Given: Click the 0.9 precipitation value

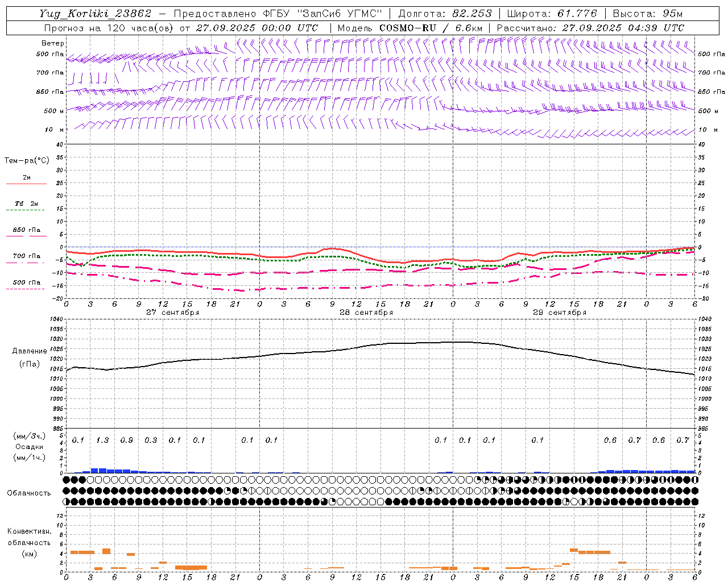Looking at the screenshot, I should (x=126, y=440).
